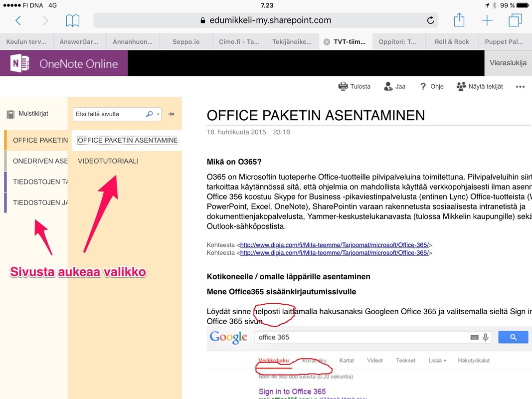Show all open tabs overview

[515, 20]
